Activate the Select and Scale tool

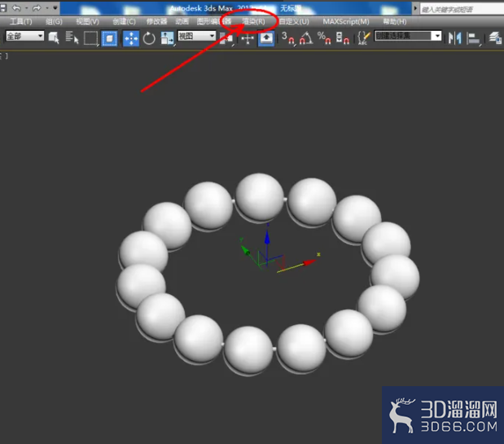(x=168, y=38)
